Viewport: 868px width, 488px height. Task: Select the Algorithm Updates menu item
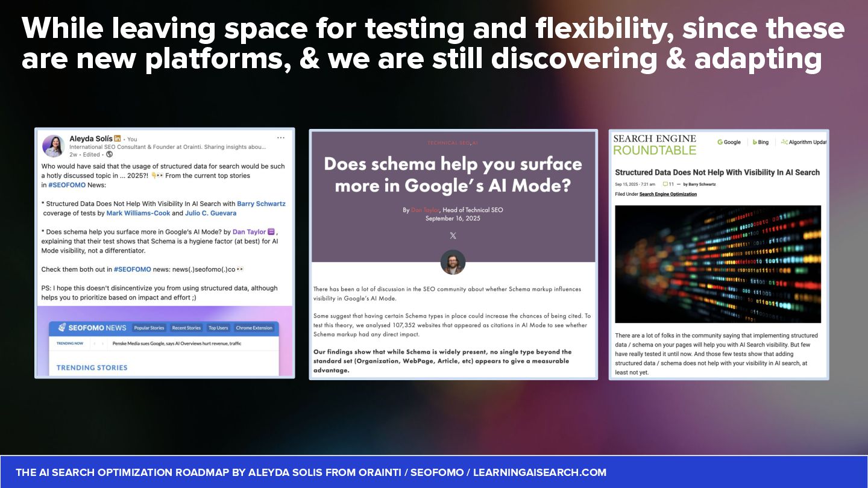(804, 142)
